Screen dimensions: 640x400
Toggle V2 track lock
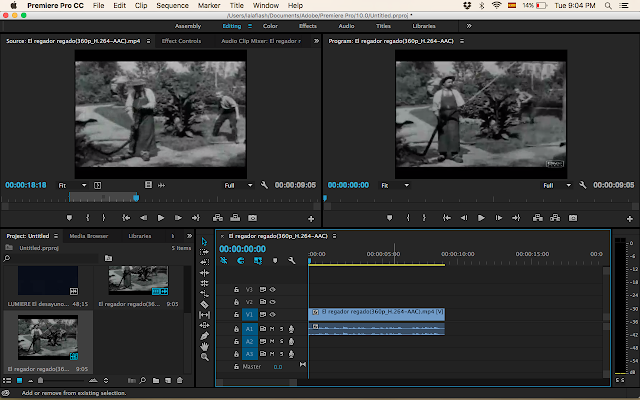click(236, 302)
